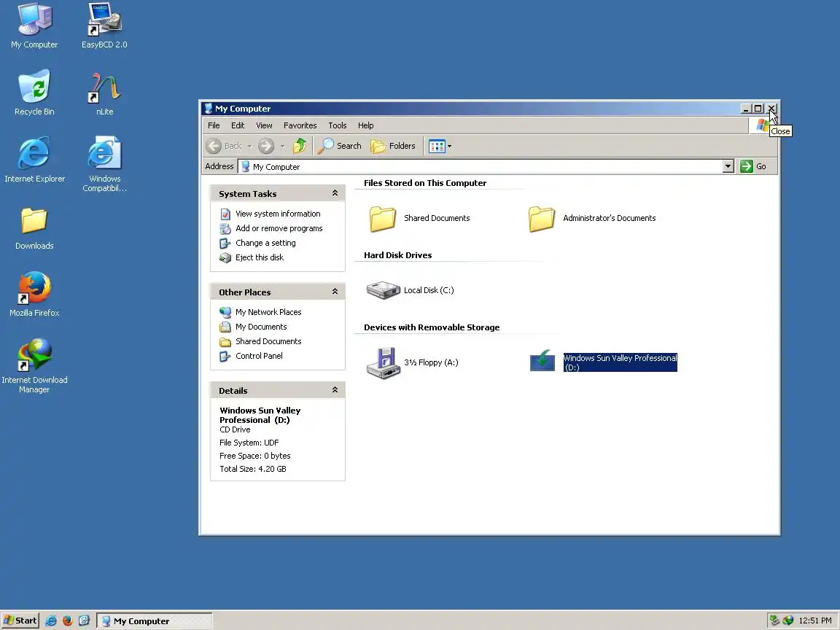
Task: Open the Help menu
Action: tap(366, 125)
